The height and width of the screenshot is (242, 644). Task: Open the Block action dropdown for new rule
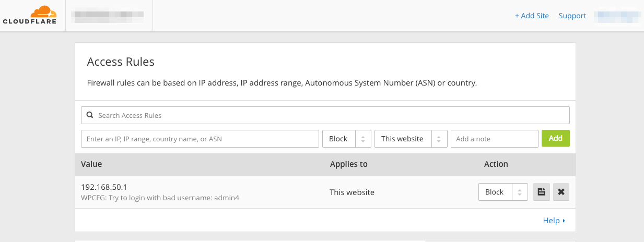tap(347, 139)
